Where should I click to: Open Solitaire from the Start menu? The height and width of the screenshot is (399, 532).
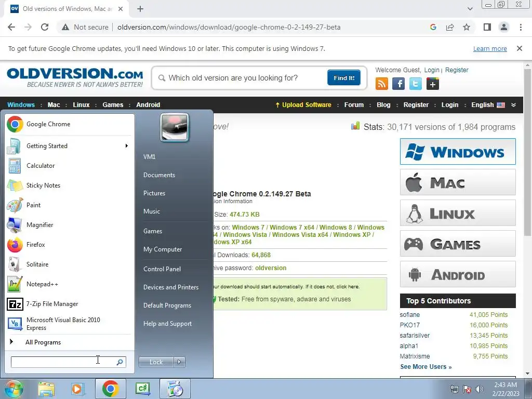tap(69, 264)
